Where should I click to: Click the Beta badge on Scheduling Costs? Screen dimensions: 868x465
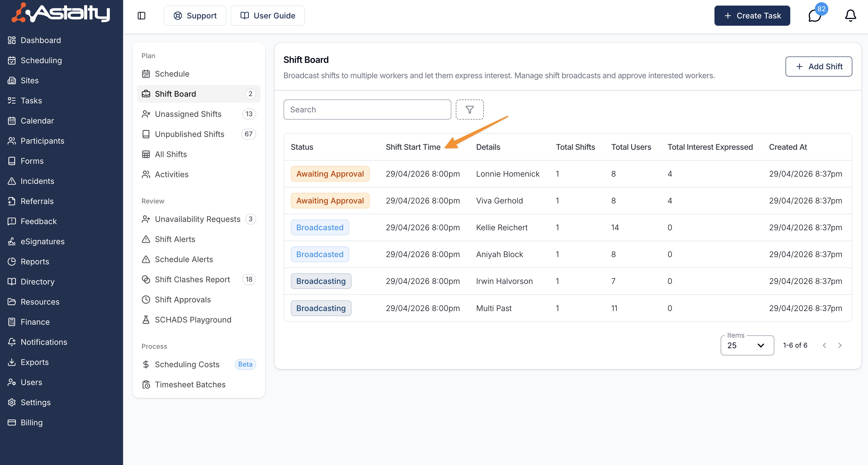tap(245, 364)
